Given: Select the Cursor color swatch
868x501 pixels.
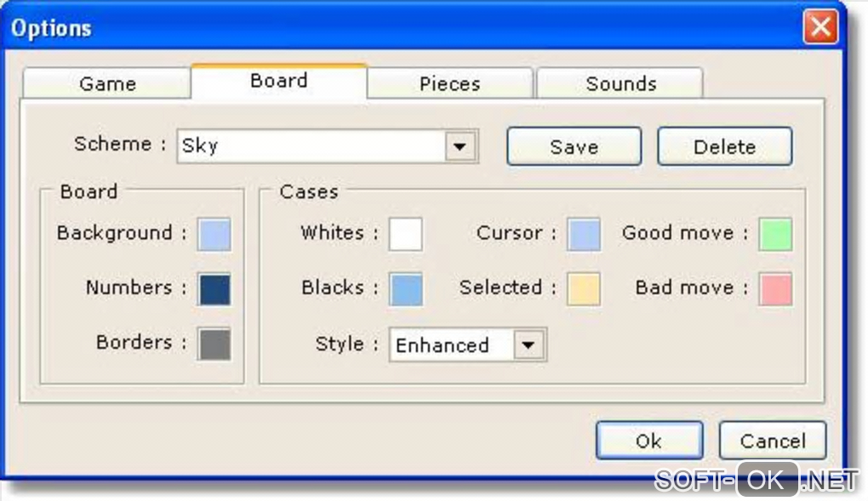Looking at the screenshot, I should pyautogui.click(x=584, y=234).
